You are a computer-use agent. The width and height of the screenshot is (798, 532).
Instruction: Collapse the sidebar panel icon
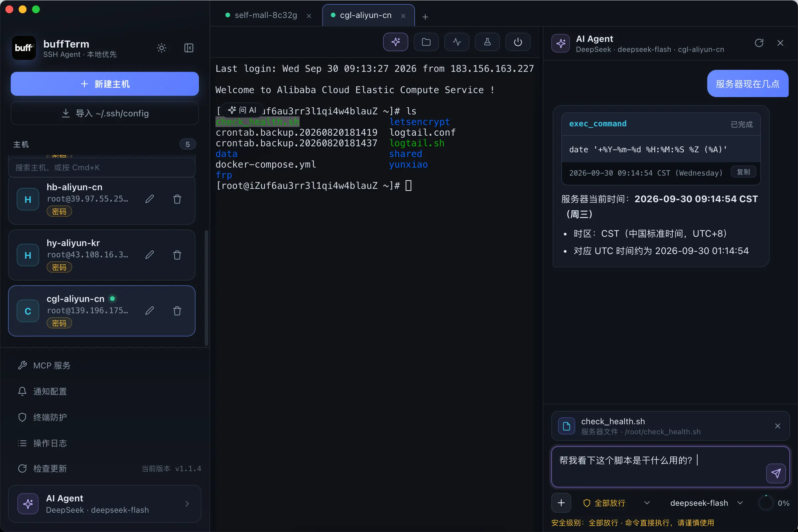pos(189,48)
